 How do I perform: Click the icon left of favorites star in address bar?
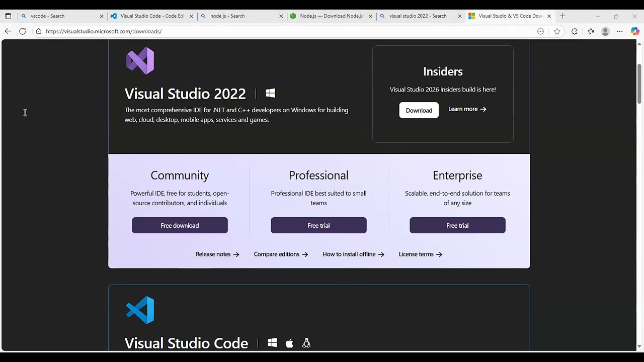coord(541,31)
